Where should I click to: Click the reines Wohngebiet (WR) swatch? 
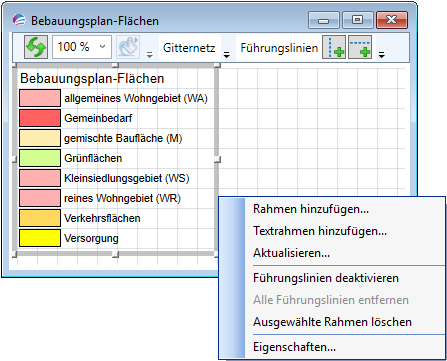click(x=40, y=198)
